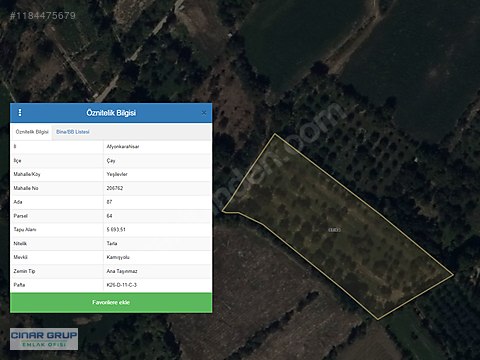Click the Parsel value 64

[x=109, y=216]
